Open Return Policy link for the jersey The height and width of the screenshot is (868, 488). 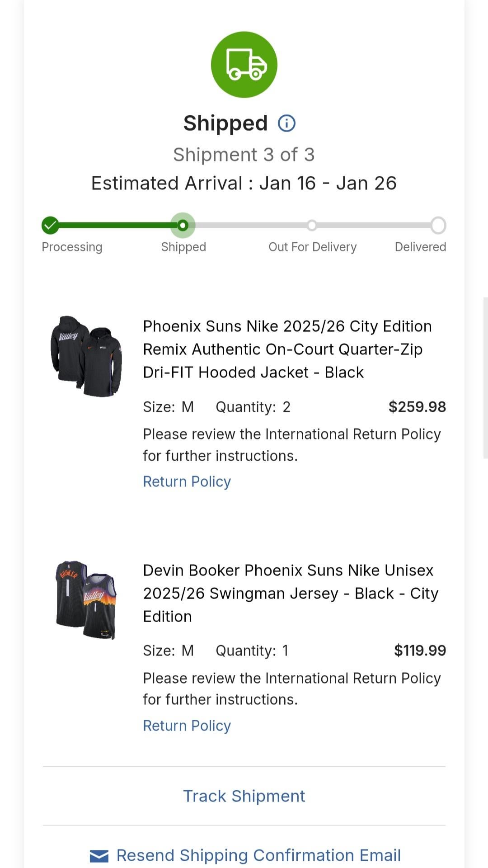(x=187, y=726)
